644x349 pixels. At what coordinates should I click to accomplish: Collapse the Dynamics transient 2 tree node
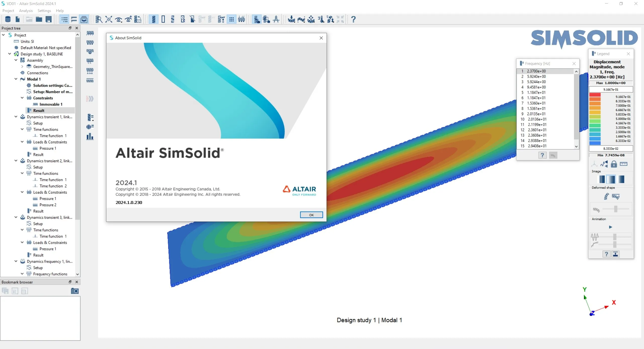click(16, 161)
